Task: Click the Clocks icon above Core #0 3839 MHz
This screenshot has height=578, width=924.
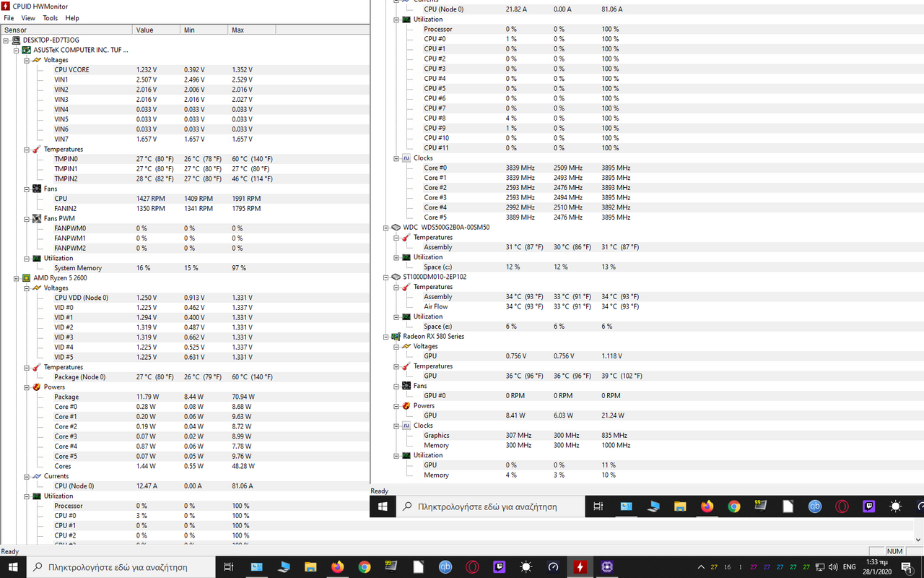Action: click(x=406, y=158)
